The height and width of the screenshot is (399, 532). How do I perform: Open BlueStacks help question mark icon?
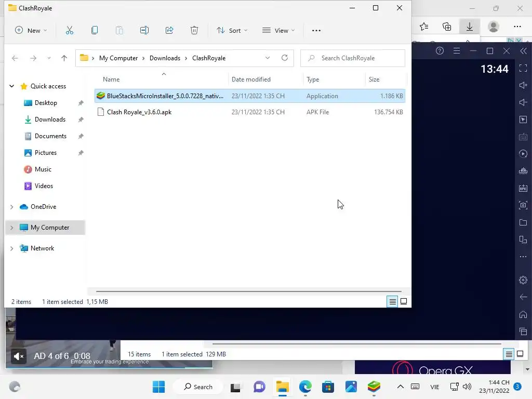(x=440, y=51)
